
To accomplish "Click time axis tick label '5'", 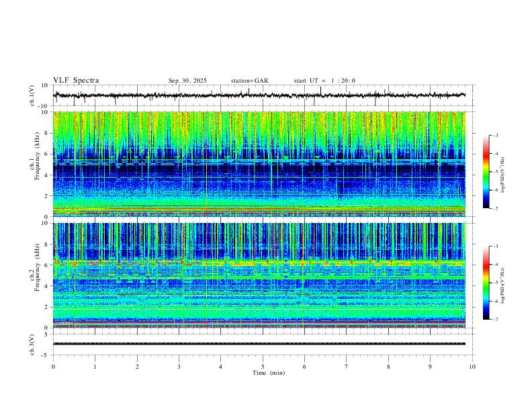I will coord(263,367).
